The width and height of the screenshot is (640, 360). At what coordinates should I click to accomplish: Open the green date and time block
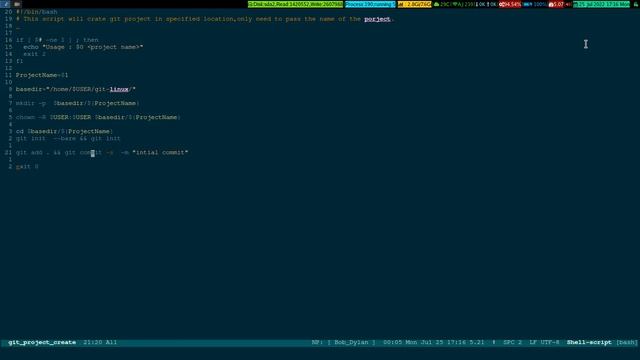tap(601, 4)
